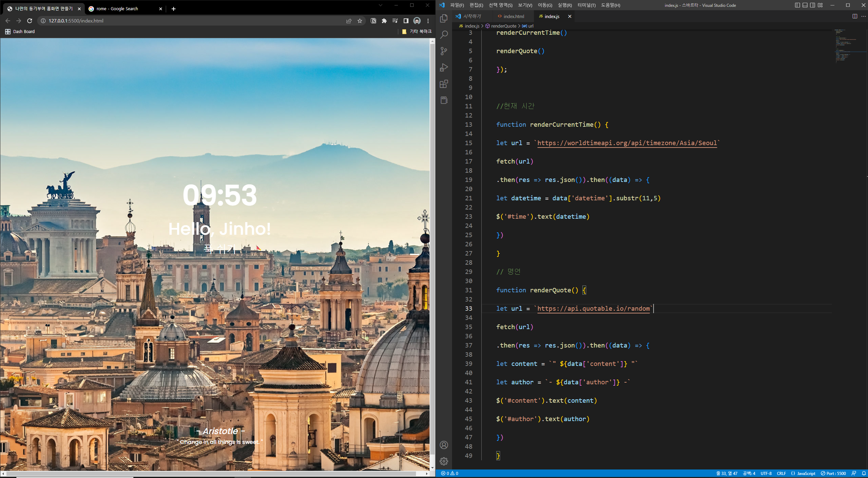Toggle the VS Code bottom panel
The image size is (868, 478).
(x=805, y=5)
